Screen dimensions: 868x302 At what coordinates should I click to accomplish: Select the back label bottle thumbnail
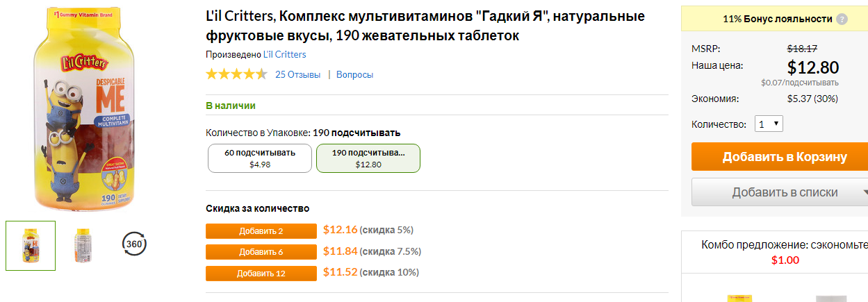pyautogui.click(x=83, y=245)
